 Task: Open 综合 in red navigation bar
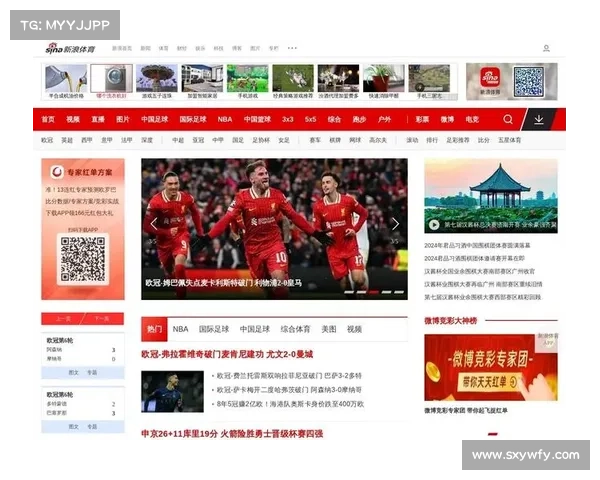coord(334,119)
